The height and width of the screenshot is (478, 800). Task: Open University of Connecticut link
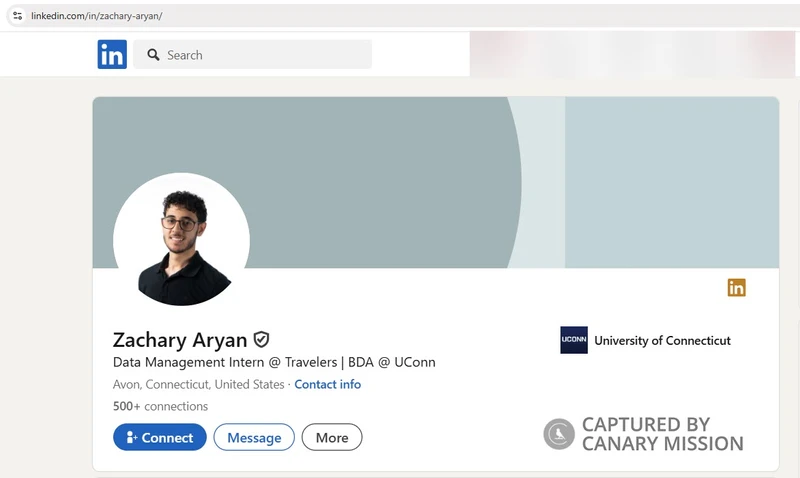(x=662, y=340)
